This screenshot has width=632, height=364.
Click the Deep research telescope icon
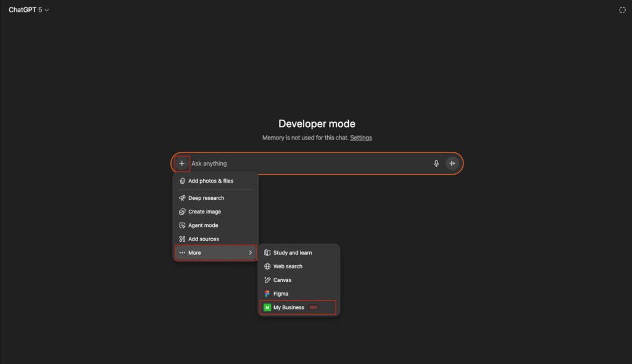point(182,198)
